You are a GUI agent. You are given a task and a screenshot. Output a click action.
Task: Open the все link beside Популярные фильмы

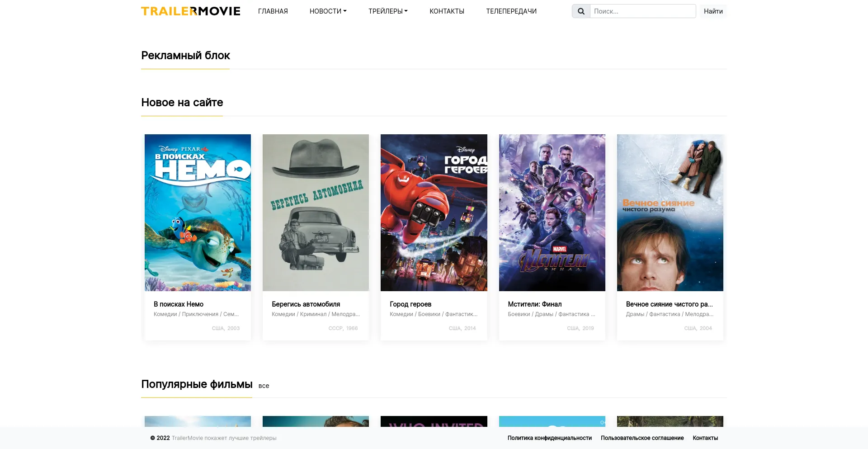[264, 386]
